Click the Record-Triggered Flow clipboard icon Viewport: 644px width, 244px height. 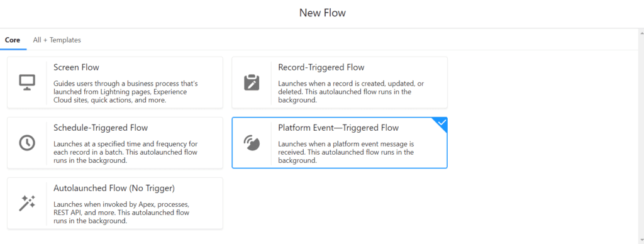pos(252,82)
